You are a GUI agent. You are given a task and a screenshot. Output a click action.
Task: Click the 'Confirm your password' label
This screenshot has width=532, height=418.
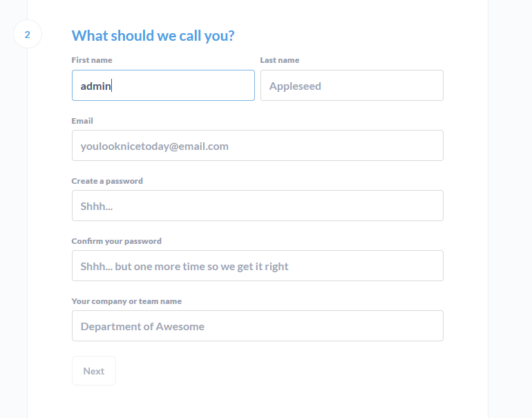coord(116,241)
